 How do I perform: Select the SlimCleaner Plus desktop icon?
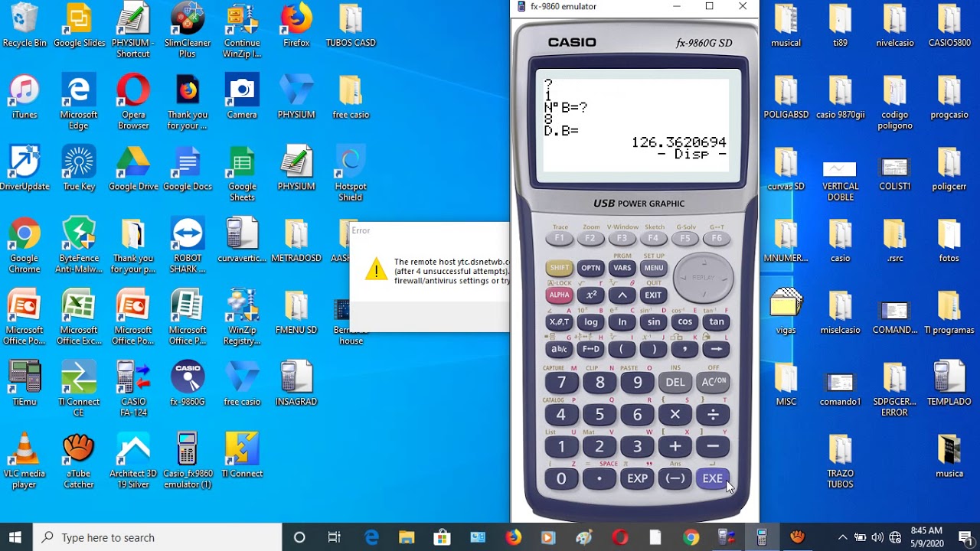coord(188,31)
